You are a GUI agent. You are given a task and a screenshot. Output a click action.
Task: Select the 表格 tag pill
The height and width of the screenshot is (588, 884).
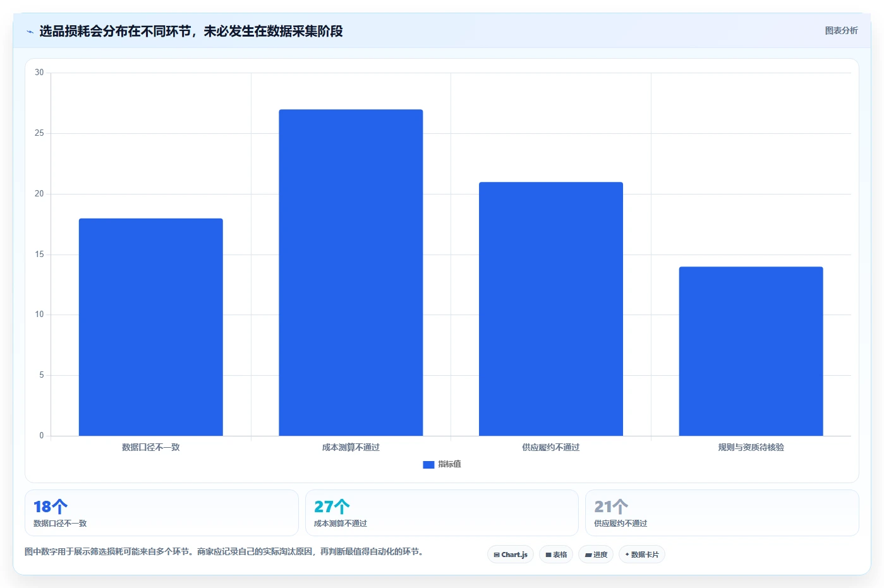click(x=556, y=555)
